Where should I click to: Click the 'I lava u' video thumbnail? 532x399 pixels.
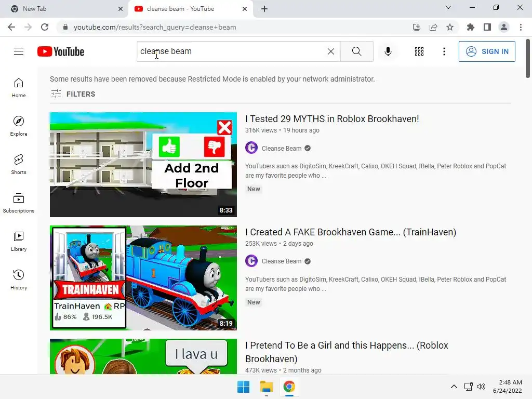click(x=143, y=356)
